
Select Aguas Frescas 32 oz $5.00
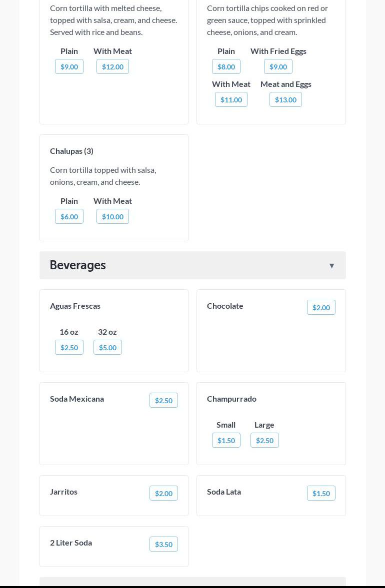tap(107, 348)
